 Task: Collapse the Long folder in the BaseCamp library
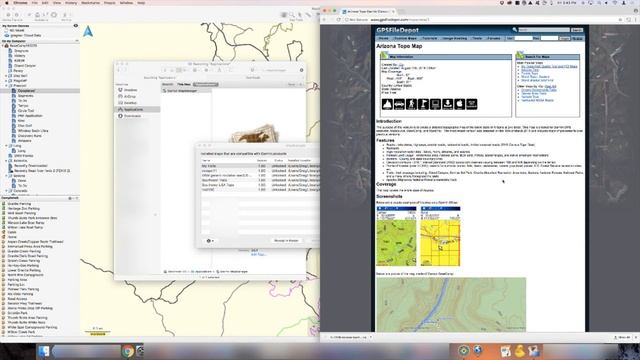click(6, 146)
